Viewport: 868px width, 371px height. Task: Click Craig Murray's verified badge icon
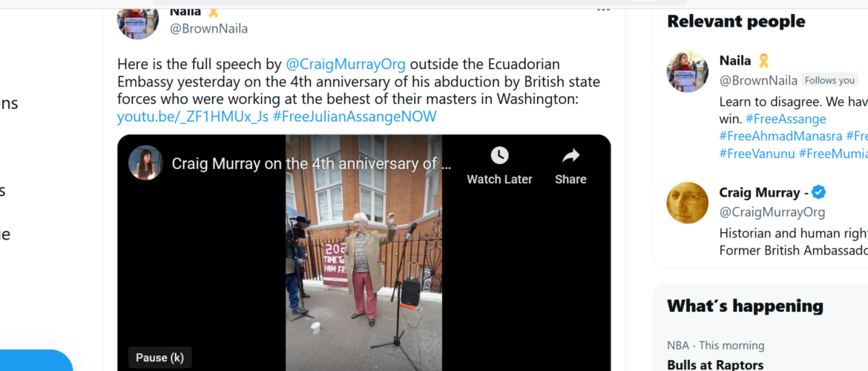coord(819,193)
